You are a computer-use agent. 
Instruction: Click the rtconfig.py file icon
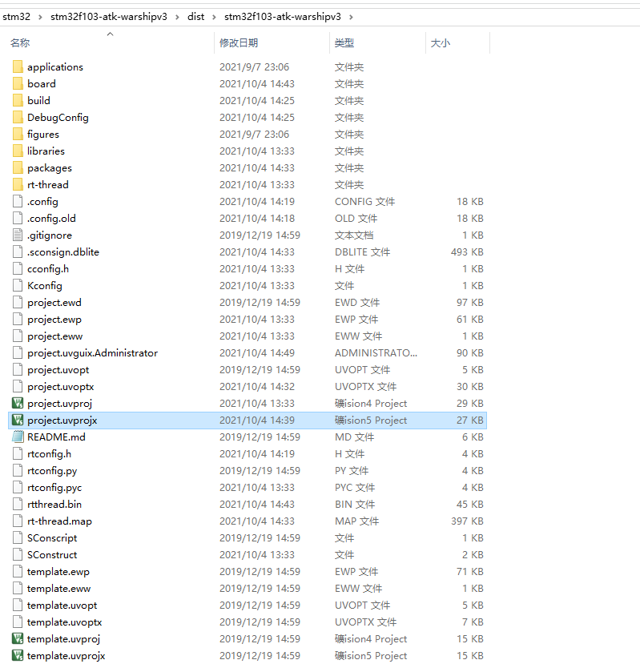click(x=18, y=471)
